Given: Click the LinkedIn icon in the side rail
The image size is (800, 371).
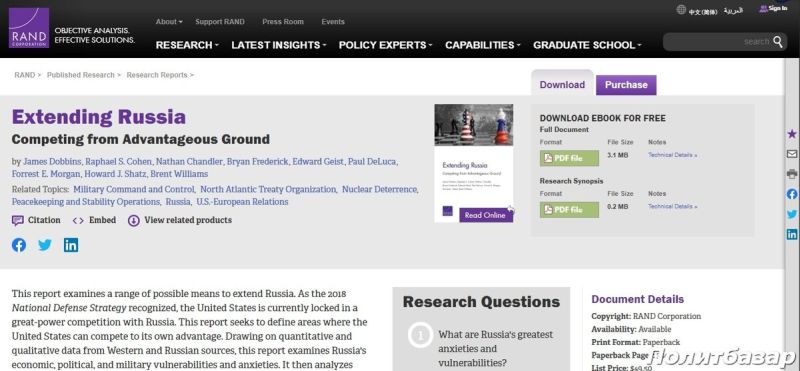Looking at the screenshot, I should 792,234.
